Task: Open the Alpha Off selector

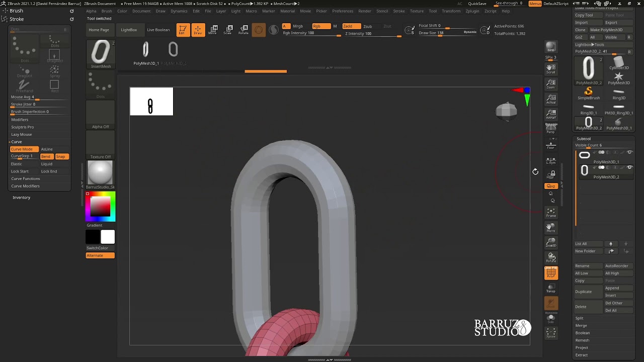Action: coord(101,115)
